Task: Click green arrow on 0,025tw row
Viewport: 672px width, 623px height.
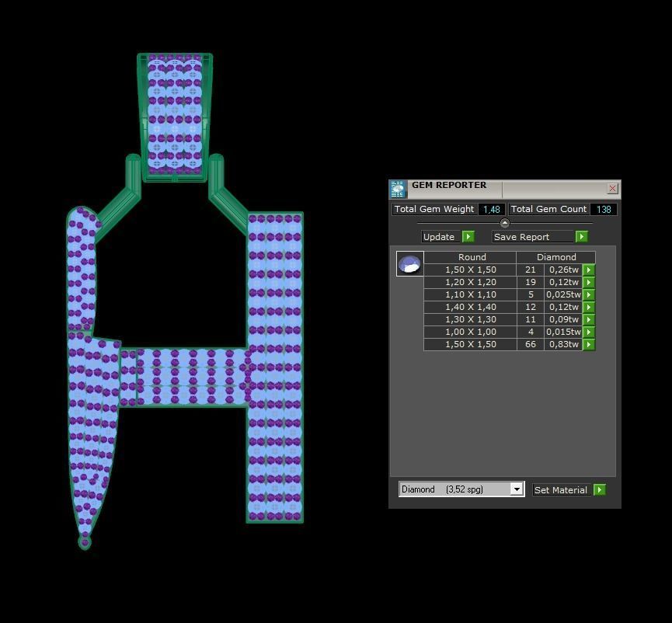Action: coord(589,294)
